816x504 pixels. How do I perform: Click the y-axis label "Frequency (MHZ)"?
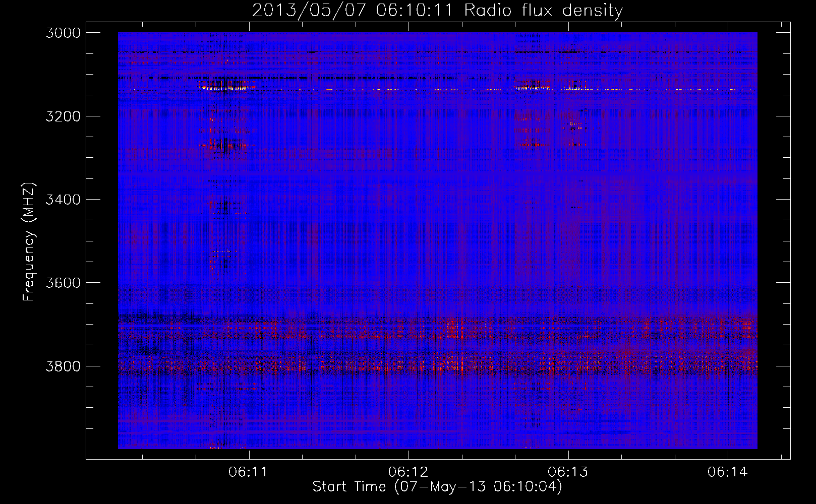tap(29, 242)
